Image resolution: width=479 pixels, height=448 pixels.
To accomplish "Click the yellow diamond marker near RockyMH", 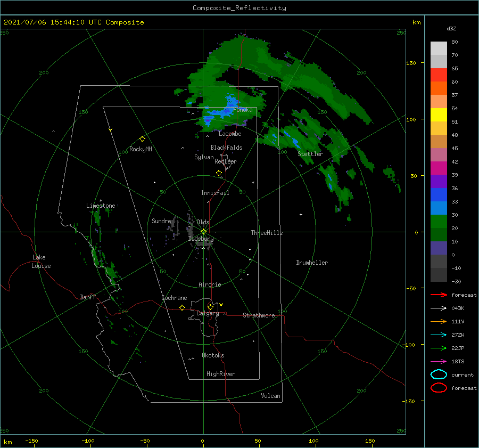I will [142, 139].
